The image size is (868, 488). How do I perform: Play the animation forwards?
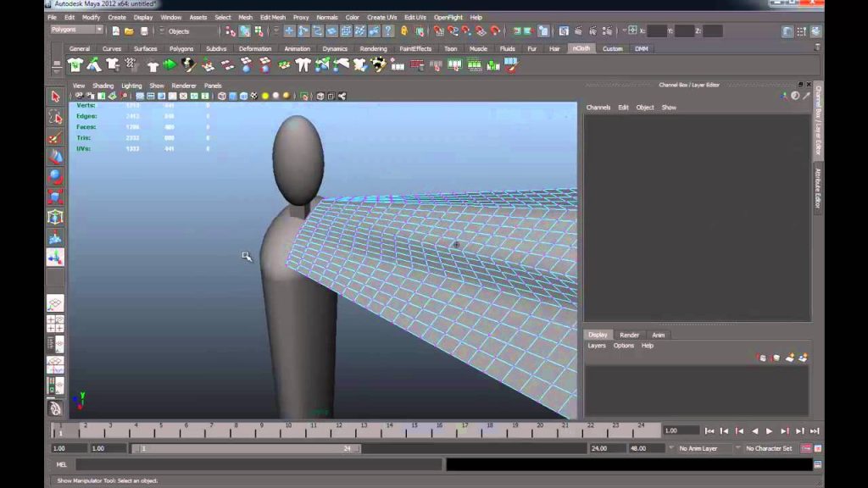pos(770,431)
